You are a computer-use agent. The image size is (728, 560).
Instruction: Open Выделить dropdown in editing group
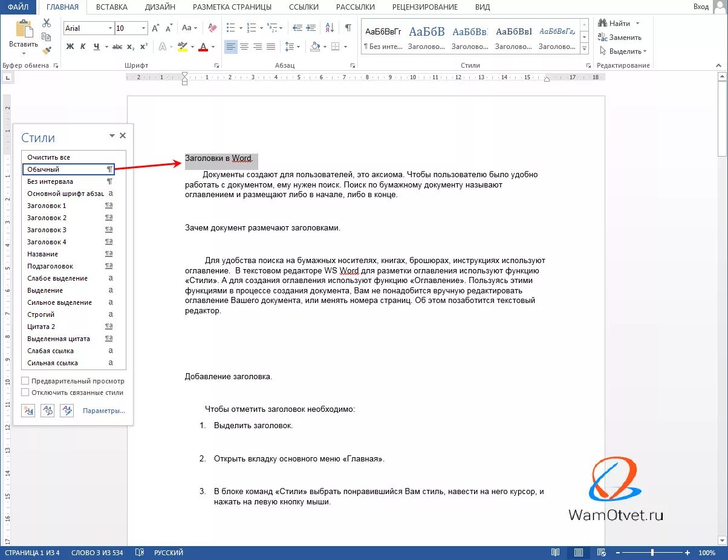[623, 51]
